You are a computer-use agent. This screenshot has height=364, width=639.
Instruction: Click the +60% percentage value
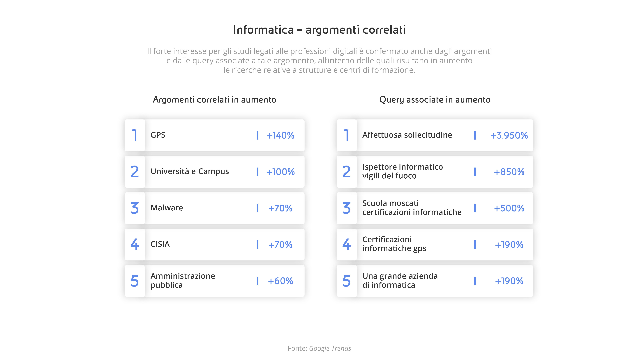click(x=280, y=281)
